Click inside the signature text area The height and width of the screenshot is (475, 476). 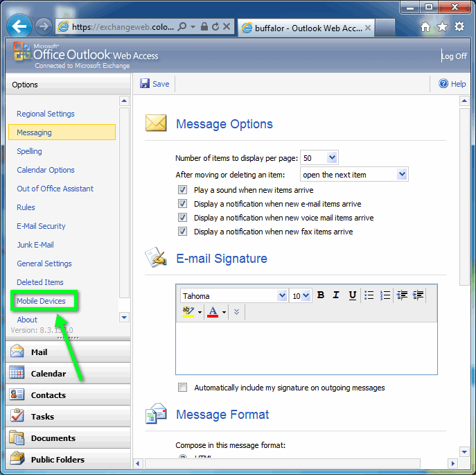pyautogui.click(x=306, y=348)
